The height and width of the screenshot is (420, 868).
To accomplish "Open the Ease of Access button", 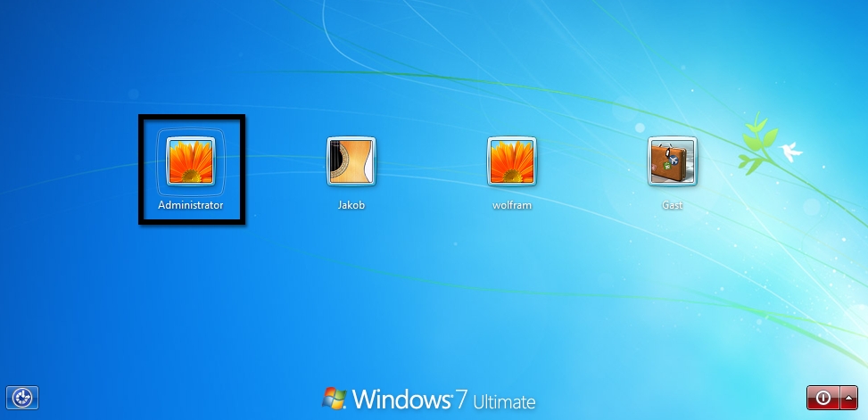I will point(23,398).
